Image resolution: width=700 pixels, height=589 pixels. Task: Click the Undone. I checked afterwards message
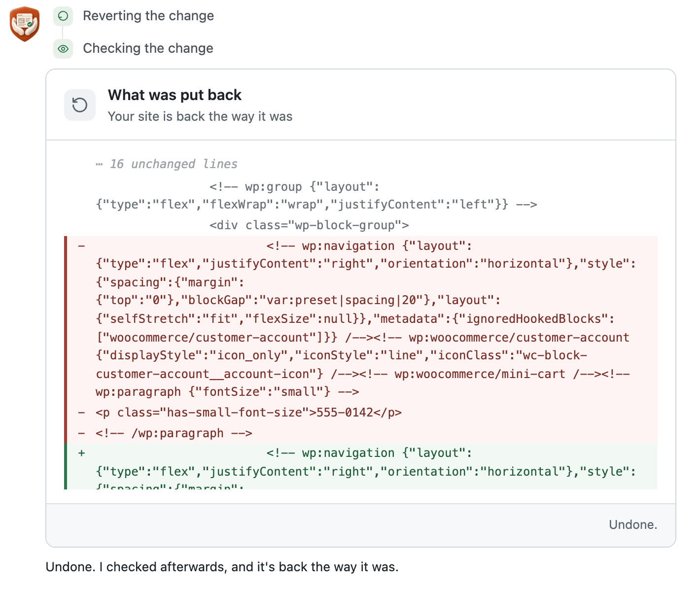tap(222, 567)
